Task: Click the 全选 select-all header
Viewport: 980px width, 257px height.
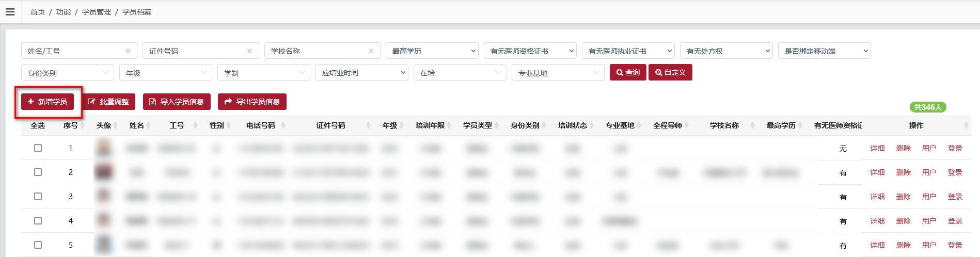Action: pos(38,125)
